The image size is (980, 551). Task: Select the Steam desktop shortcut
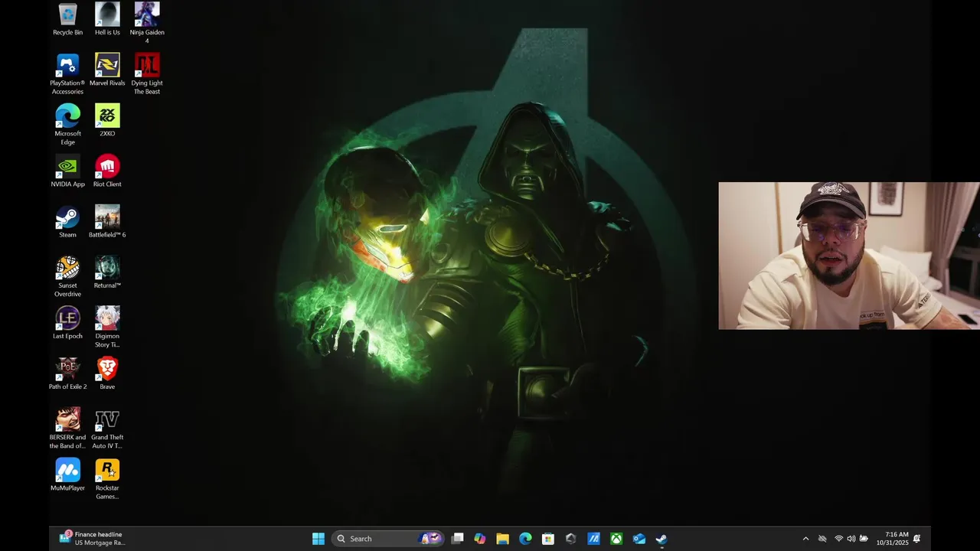(67, 221)
